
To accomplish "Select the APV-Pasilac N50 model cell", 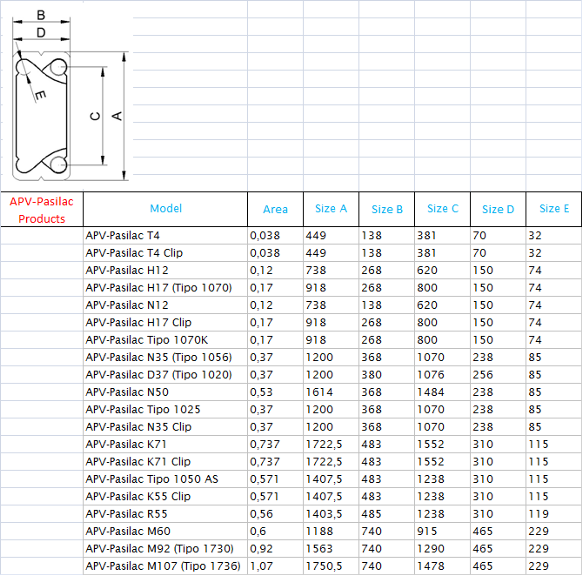I will (166, 392).
